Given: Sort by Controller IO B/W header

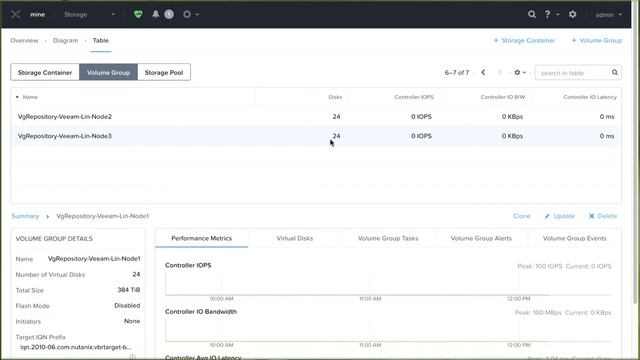Looking at the screenshot, I should [x=503, y=97].
